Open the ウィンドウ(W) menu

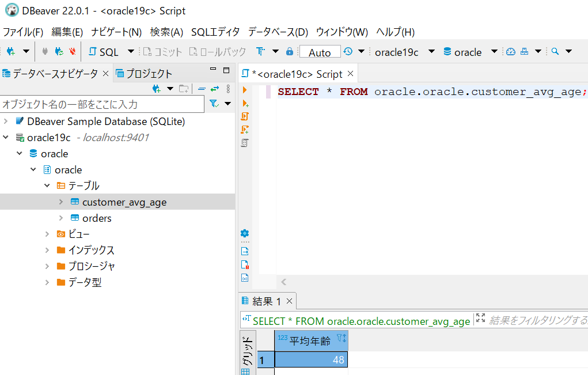click(x=342, y=32)
